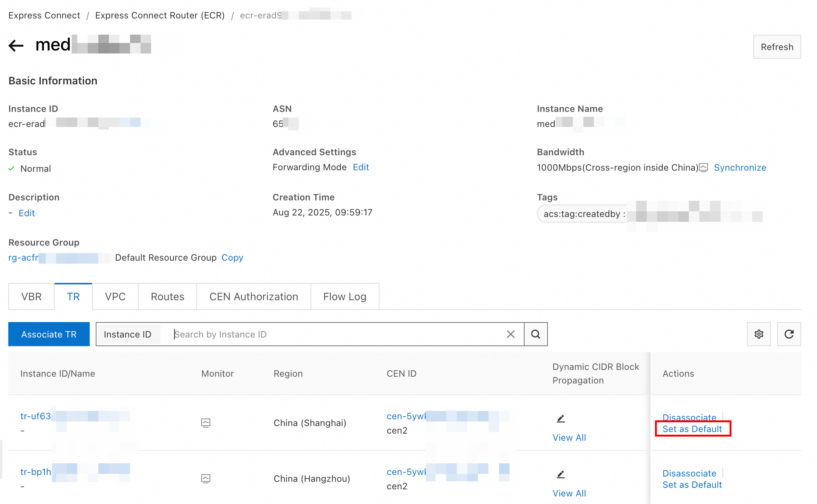The image size is (817, 504).
Task: Switch to the VBR tab
Action: coord(31,297)
